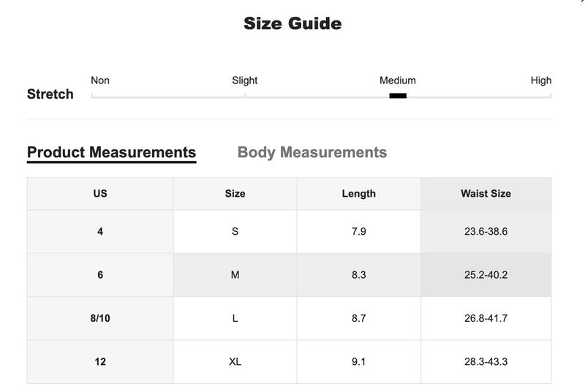Click the High stretch label
The image size is (585, 392).
[x=541, y=80]
